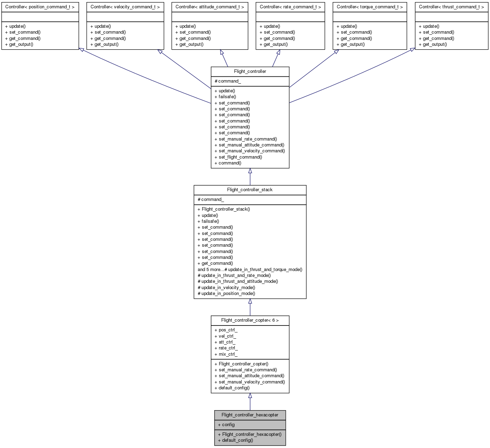Click # command_ attribute in Flight_controller_stack

point(211,200)
